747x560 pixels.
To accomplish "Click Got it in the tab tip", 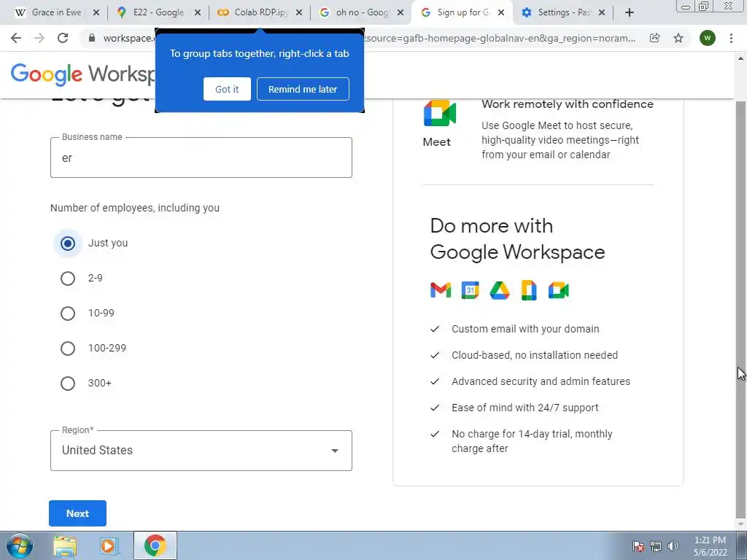I will (227, 89).
